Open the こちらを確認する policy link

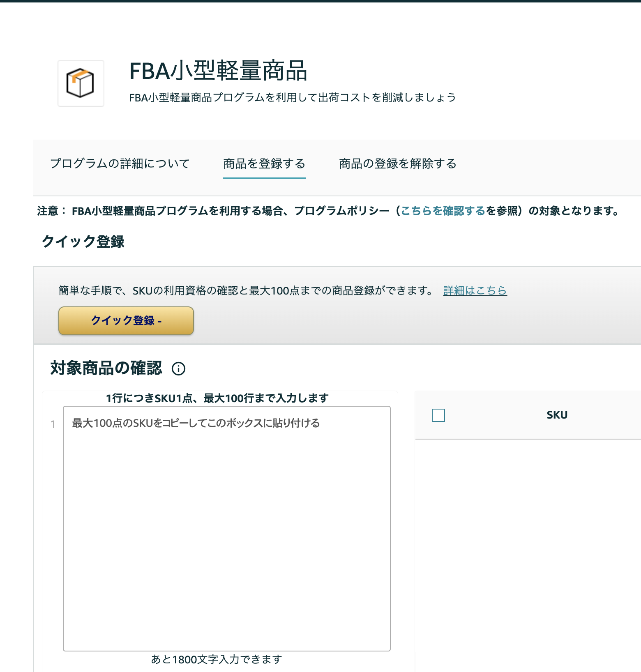click(x=443, y=211)
